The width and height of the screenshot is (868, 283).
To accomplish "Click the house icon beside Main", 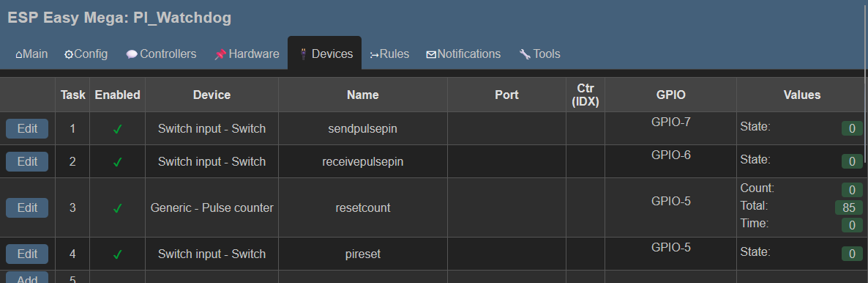I will [19, 54].
